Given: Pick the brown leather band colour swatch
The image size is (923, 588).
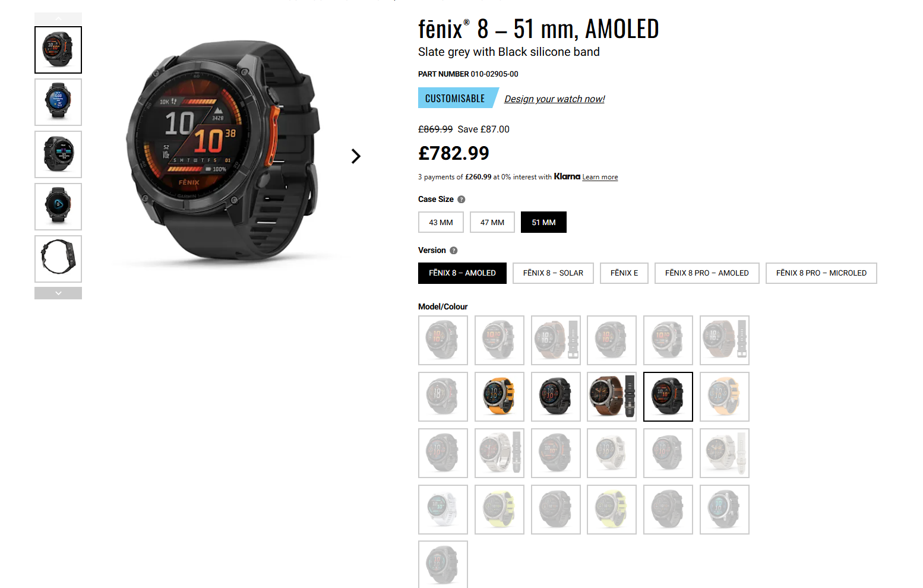Looking at the screenshot, I should pyautogui.click(x=612, y=397).
